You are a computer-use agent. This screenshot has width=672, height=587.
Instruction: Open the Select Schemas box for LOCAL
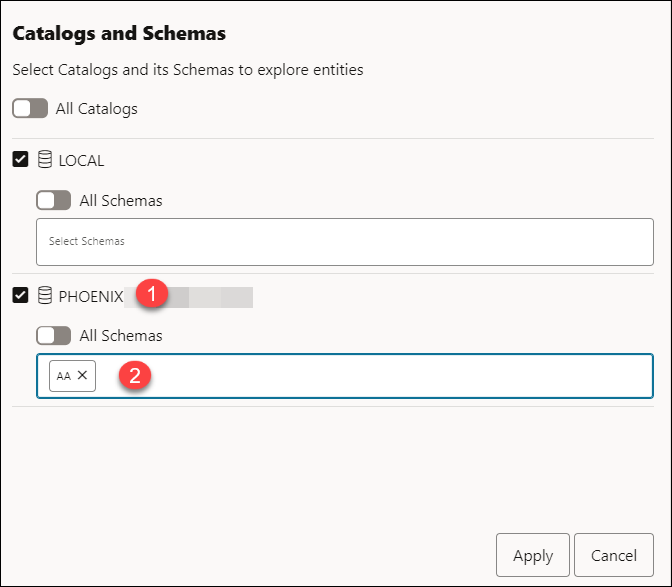pyautogui.click(x=344, y=241)
